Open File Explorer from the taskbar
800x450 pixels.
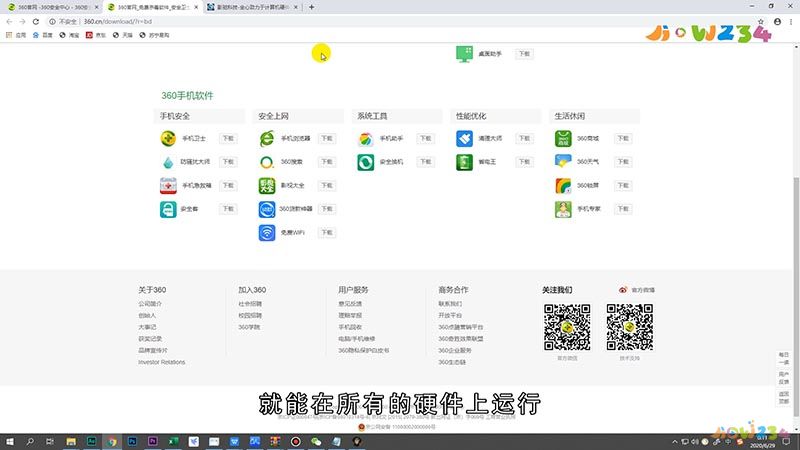(x=71, y=441)
